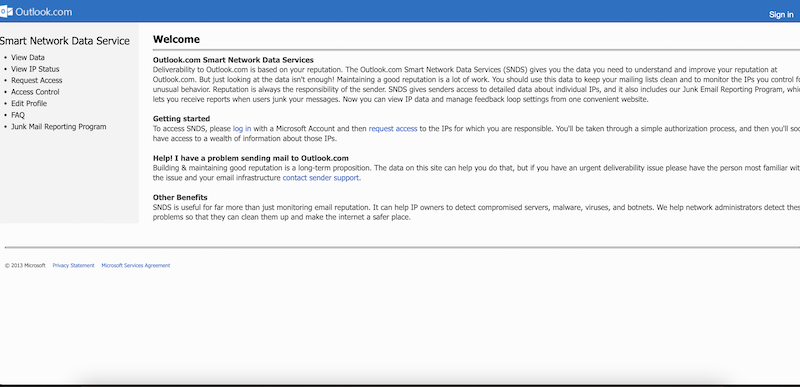The image size is (800, 387).
Task: Click the Smart Network Data Service title
Action: (64, 41)
